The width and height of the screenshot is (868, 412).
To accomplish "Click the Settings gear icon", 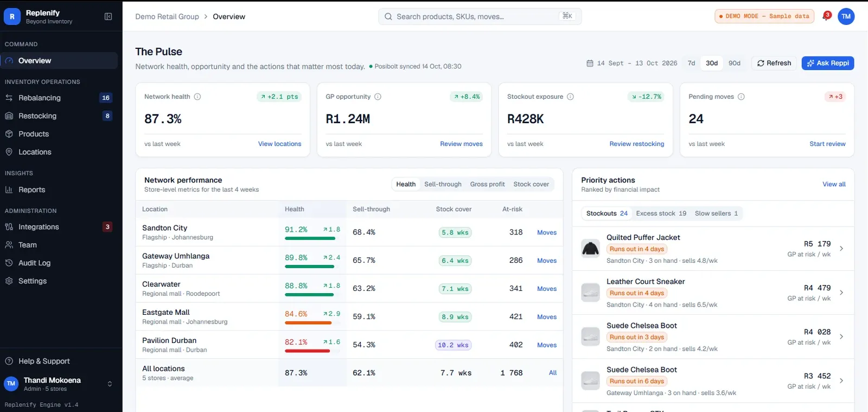I will tap(9, 281).
